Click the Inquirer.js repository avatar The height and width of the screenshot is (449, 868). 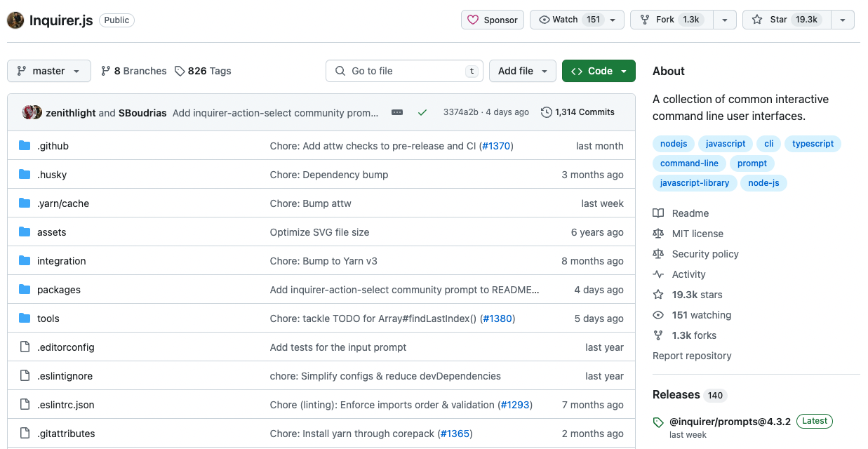[15, 20]
